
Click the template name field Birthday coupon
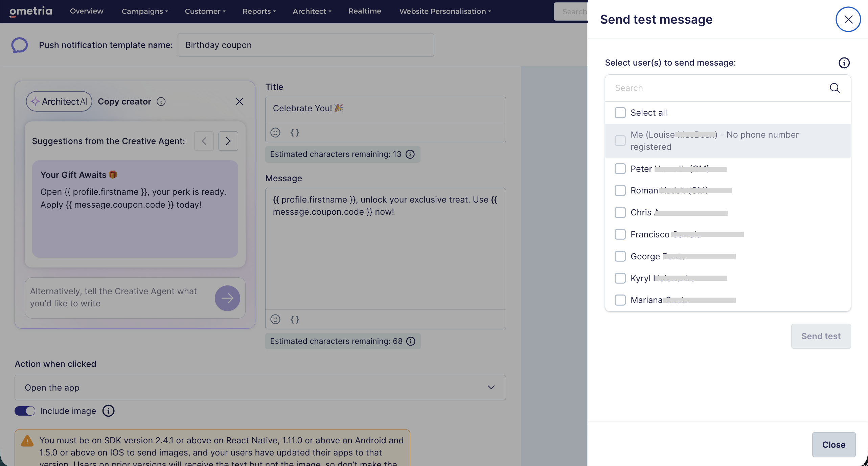(x=306, y=45)
